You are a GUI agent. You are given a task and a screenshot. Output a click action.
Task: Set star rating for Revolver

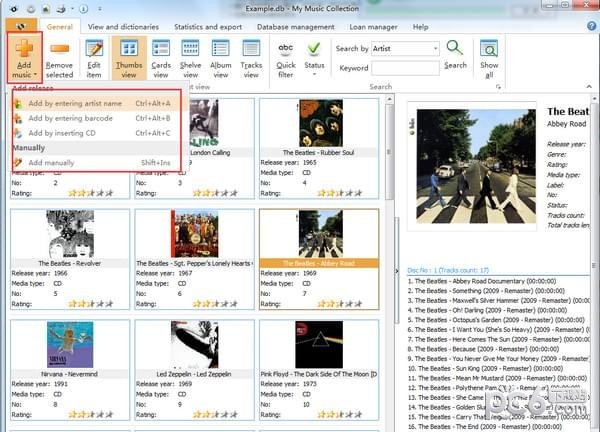[x=91, y=304]
